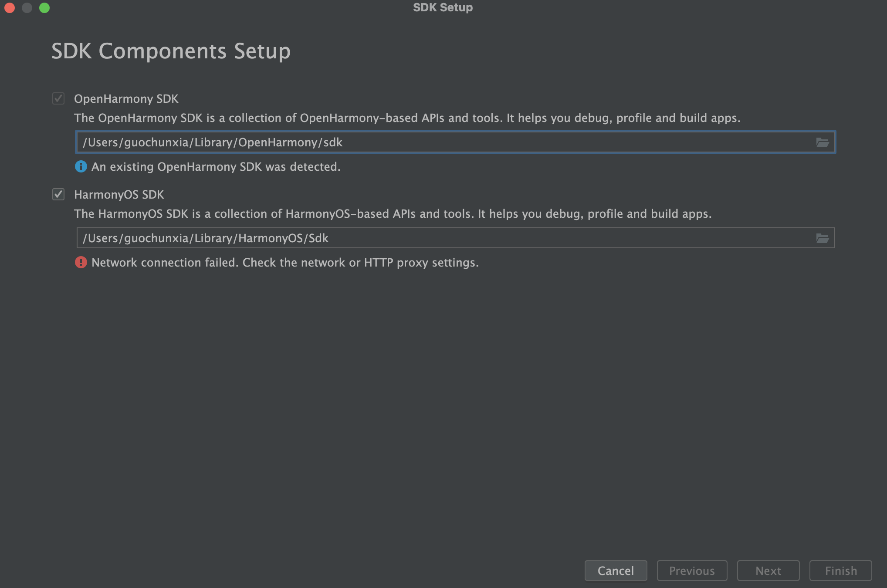Image resolution: width=887 pixels, height=588 pixels.
Task: Click the Finish button
Action: 840,571
